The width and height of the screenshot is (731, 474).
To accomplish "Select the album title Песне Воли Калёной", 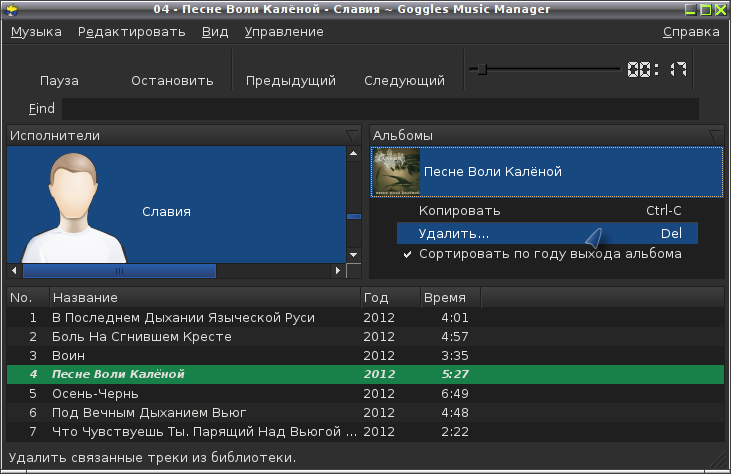I will coord(493,172).
